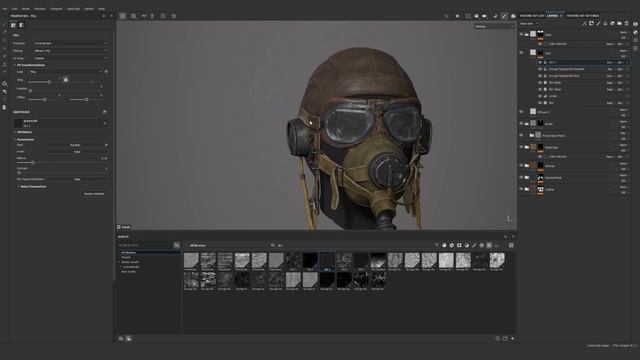640x360 pixels.
Task: Adjust the Contrast slider
Action: [x=19, y=172]
